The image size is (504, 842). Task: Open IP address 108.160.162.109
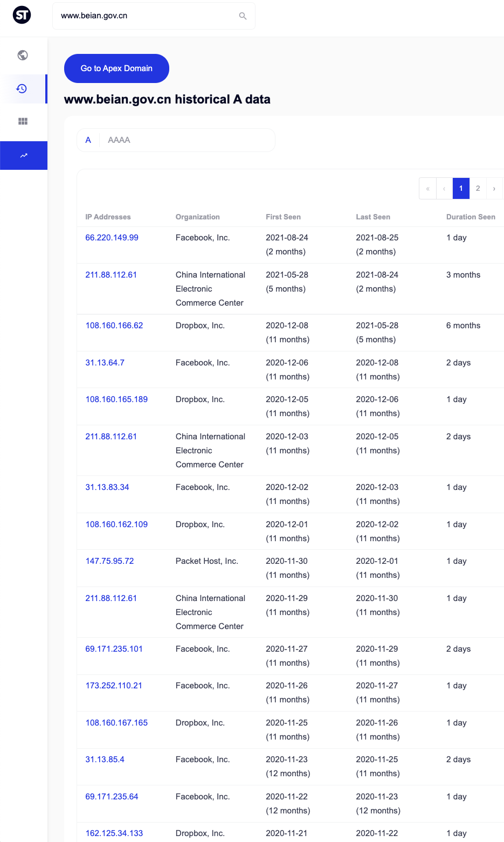(116, 524)
